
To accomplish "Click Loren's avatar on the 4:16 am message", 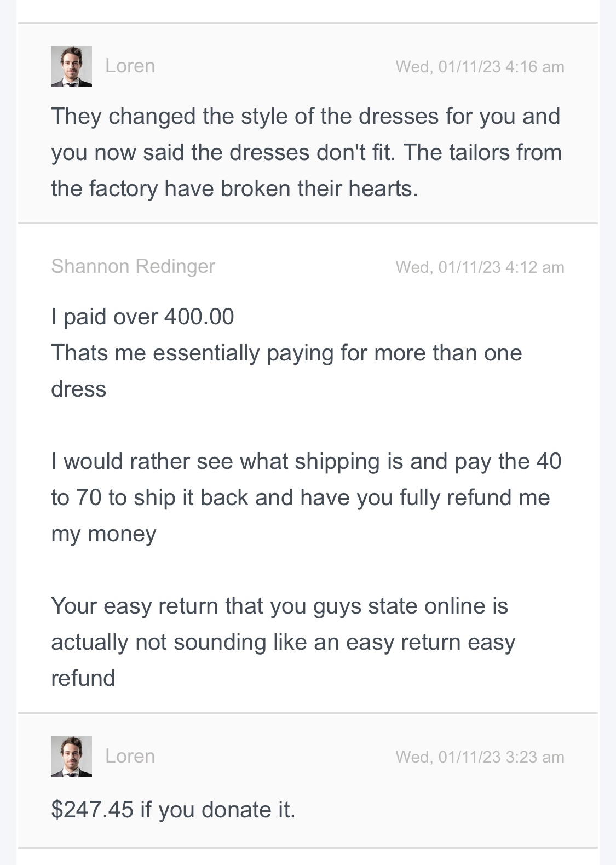I will point(71,66).
